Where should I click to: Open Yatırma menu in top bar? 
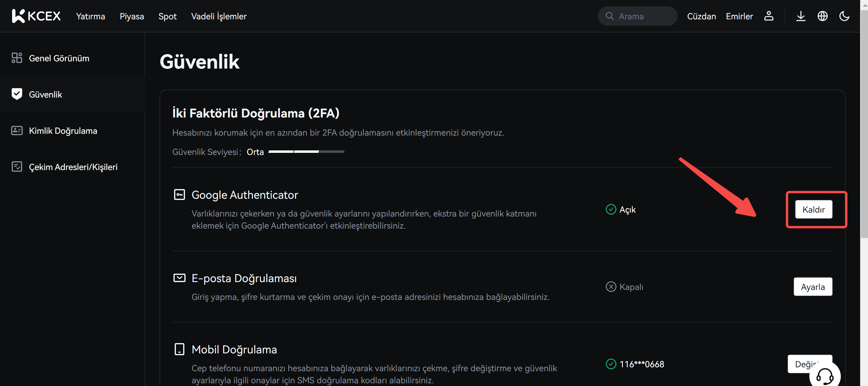click(x=90, y=16)
